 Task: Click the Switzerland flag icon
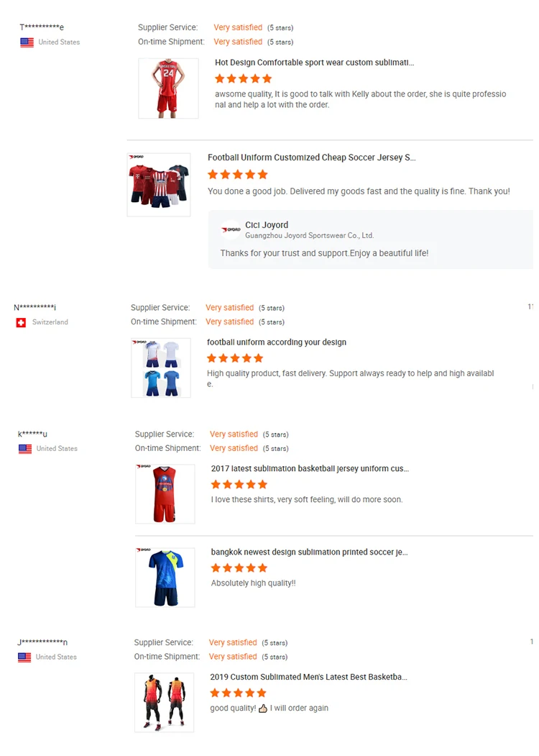(x=21, y=322)
